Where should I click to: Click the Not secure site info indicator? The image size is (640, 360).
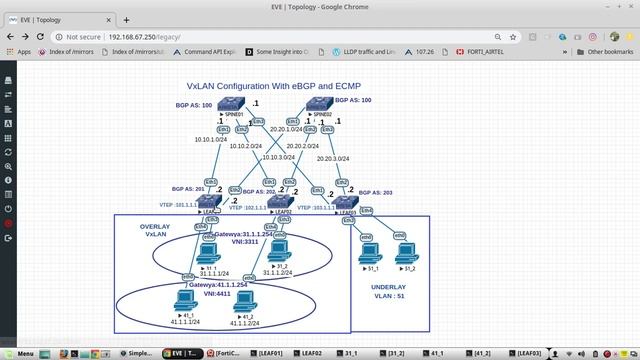78,37
